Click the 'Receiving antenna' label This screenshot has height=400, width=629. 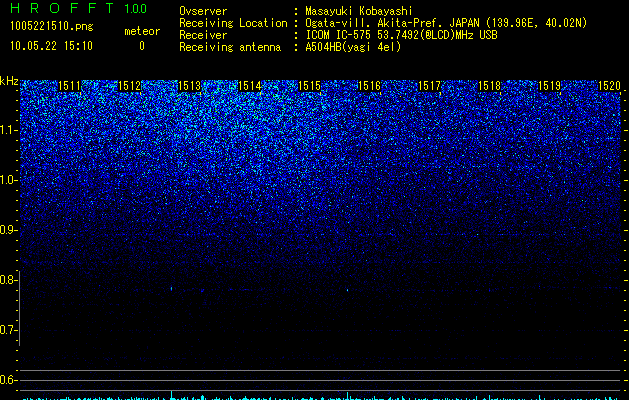[x=230, y=47]
